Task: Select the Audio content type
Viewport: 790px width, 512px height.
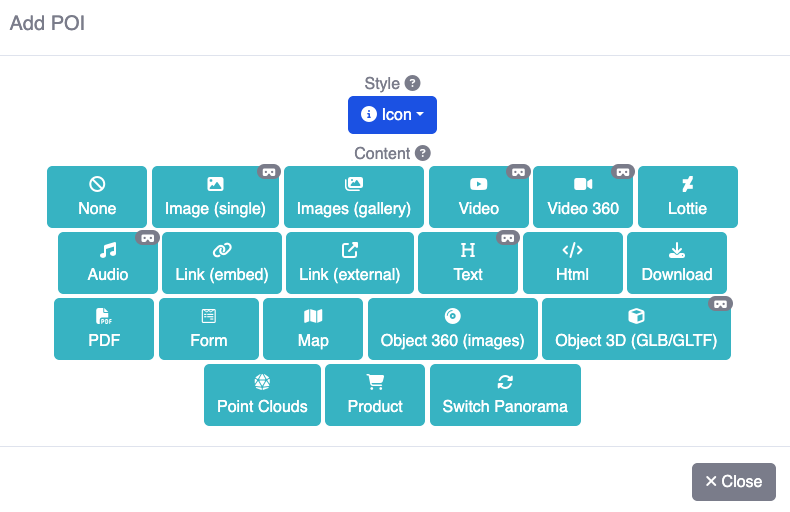Action: click(108, 263)
